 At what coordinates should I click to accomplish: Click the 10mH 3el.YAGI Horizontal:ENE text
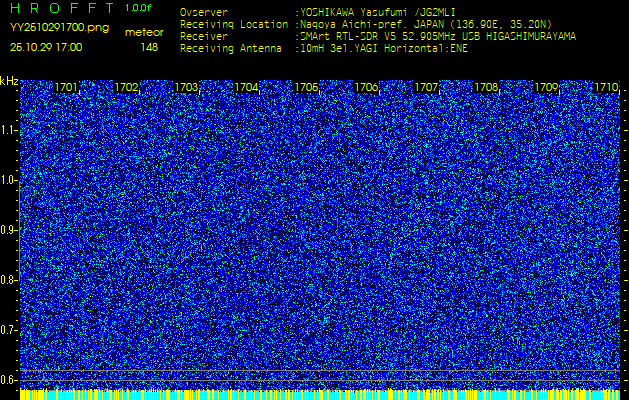(384, 49)
